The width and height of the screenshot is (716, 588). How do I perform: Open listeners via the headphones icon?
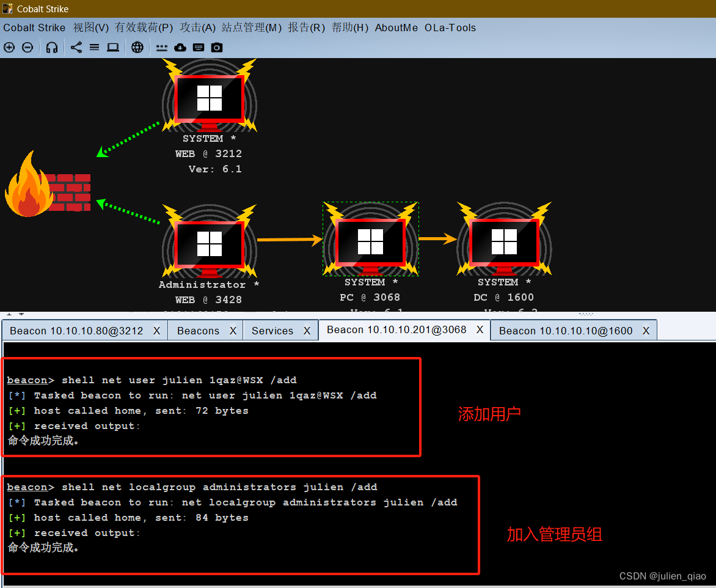click(x=51, y=47)
